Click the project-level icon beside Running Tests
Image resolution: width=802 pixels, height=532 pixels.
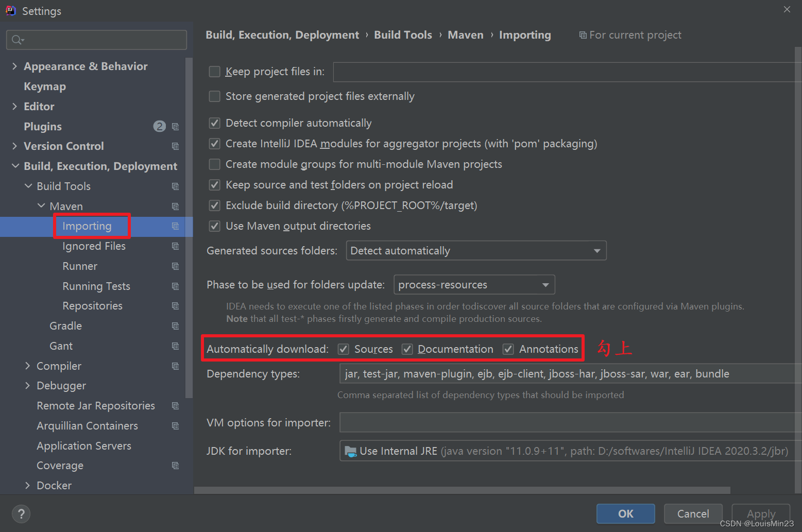(x=175, y=286)
